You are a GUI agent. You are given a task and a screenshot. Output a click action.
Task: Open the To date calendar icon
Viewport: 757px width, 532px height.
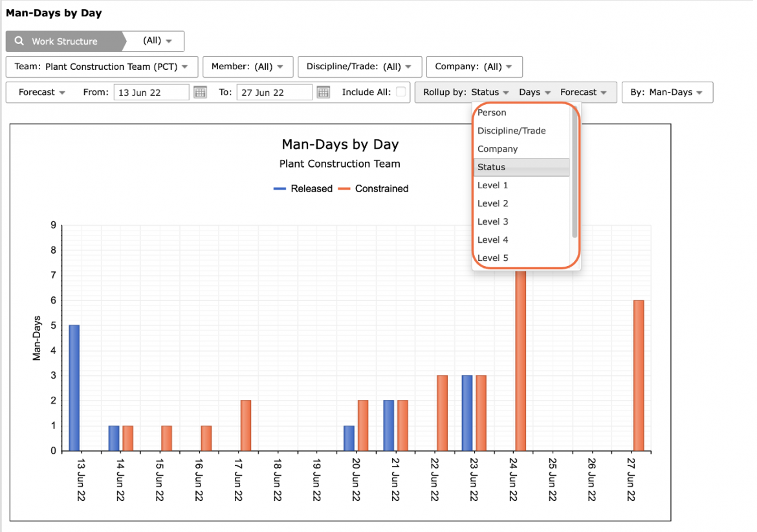pyautogui.click(x=323, y=92)
